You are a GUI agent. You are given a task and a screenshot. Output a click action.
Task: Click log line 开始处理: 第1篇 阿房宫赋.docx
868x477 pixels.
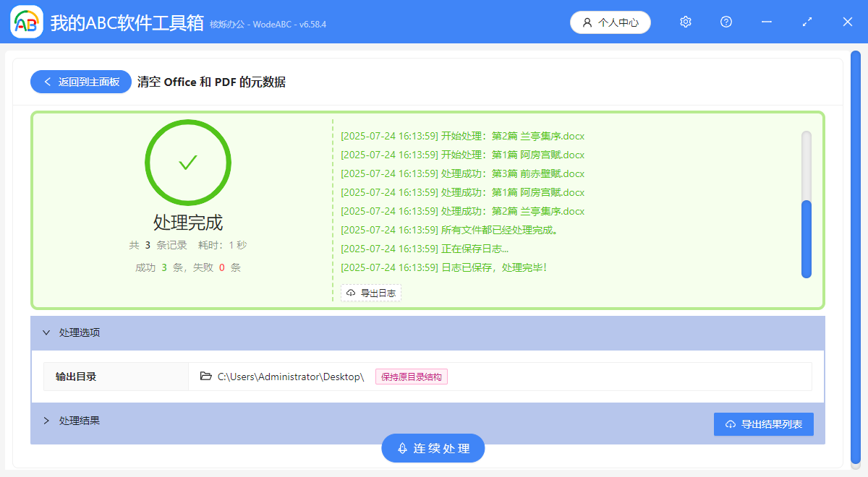(x=462, y=155)
